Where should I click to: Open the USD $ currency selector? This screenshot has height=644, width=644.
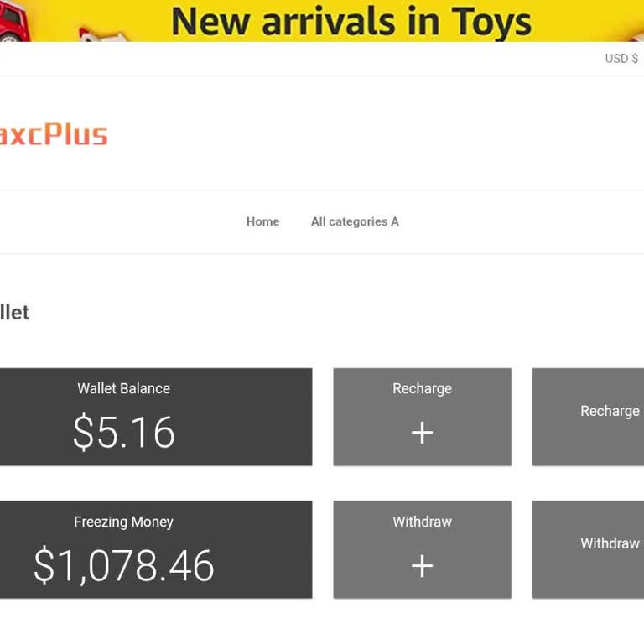[x=621, y=59]
